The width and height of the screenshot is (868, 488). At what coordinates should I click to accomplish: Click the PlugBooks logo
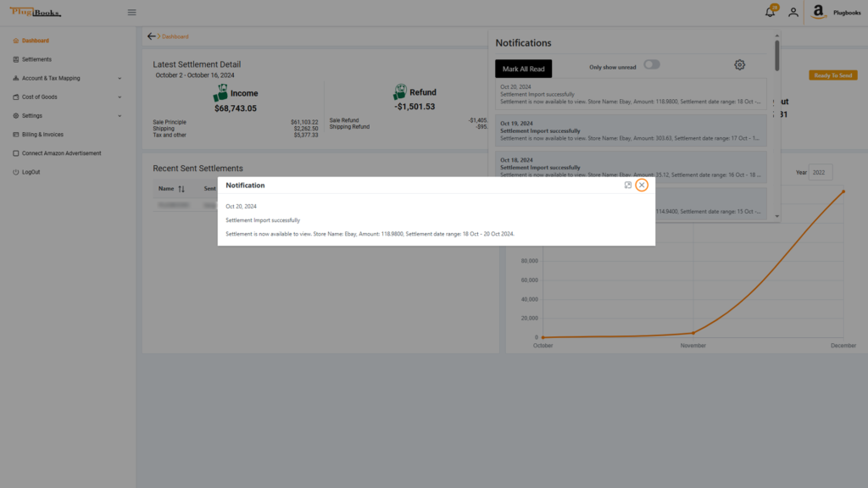point(36,12)
